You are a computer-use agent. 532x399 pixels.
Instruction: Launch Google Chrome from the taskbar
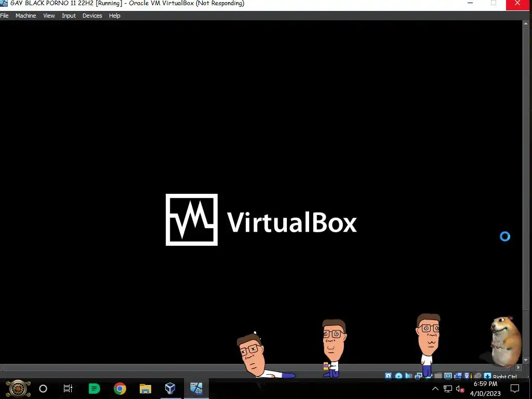[120, 389]
